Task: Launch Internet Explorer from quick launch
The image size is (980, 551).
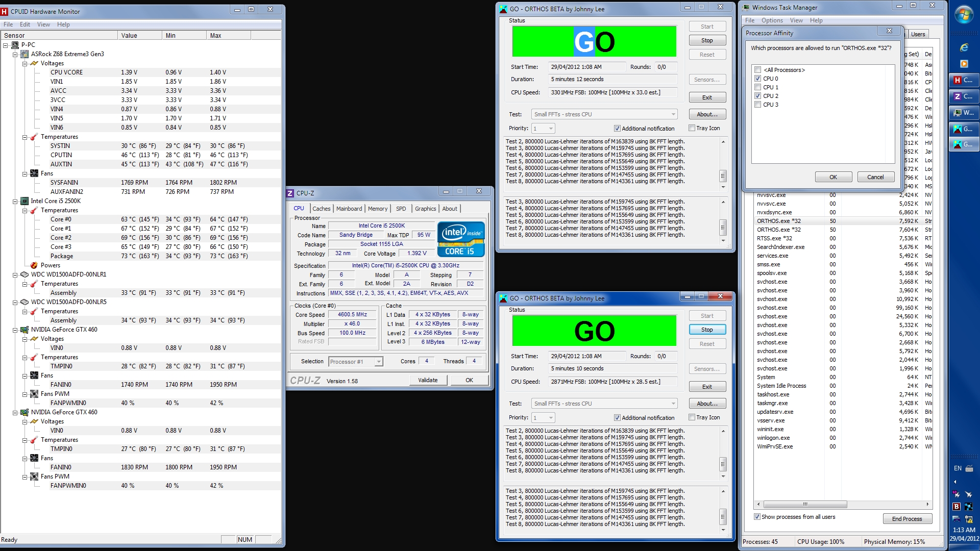Action: (x=964, y=47)
